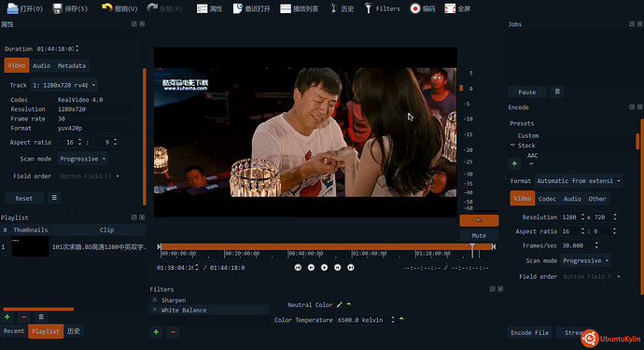Undo last action with 撤销(U)
This screenshot has width=644, height=350.
pyautogui.click(x=119, y=8)
